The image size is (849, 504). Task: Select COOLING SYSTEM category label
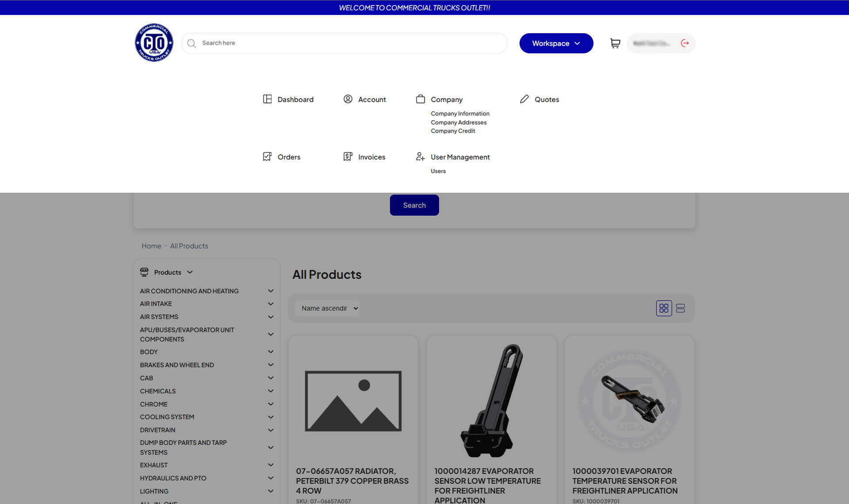[167, 417]
